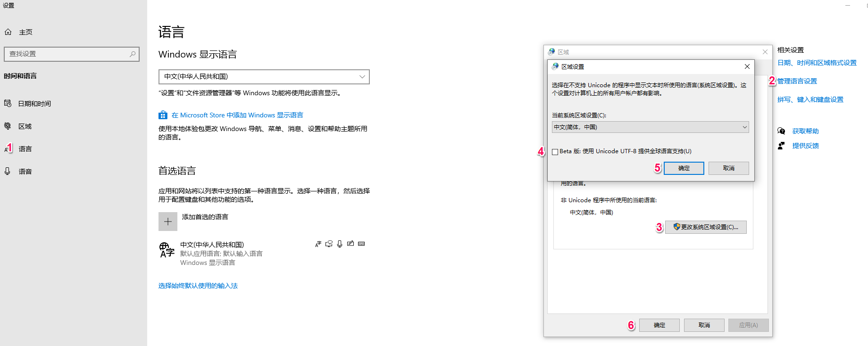Viewport: 868px width, 346px height.
Task: Minimize the settings window
Action: [848, 6]
